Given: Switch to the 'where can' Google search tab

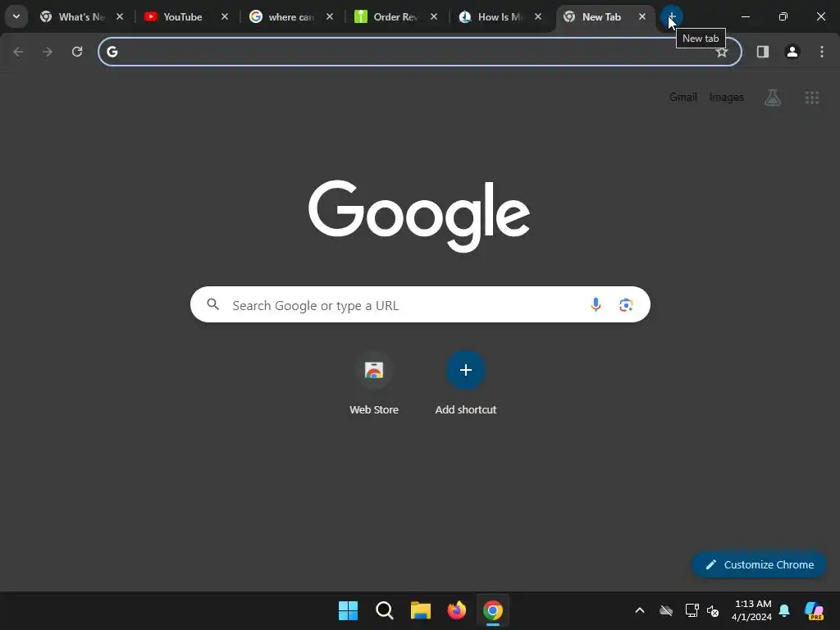Looking at the screenshot, I should click(291, 16).
